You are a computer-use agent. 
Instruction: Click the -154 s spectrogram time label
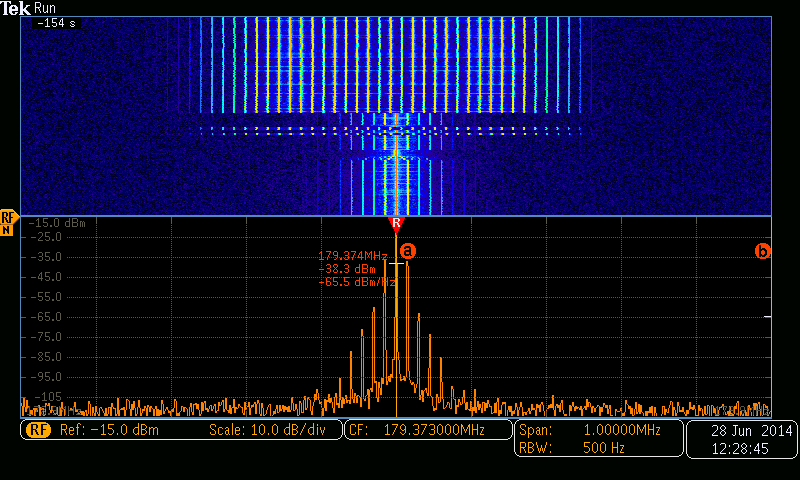tap(56, 23)
